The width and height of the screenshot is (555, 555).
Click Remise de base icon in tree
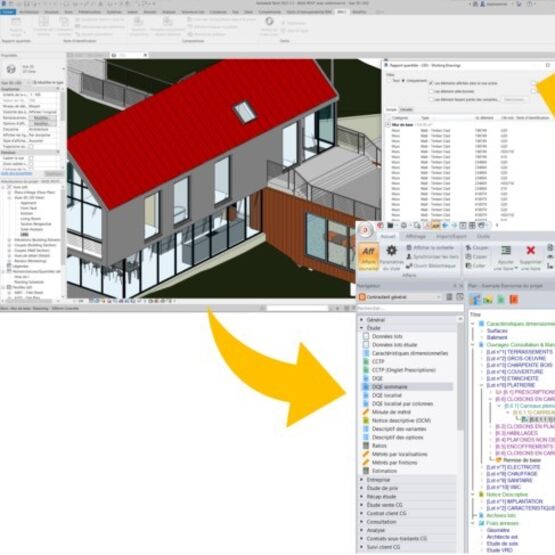pyautogui.click(x=499, y=460)
